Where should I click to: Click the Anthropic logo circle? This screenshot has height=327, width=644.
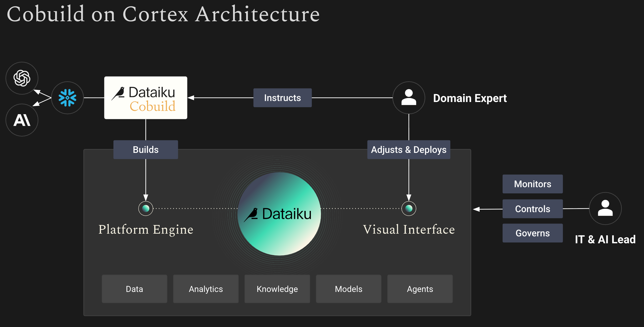(x=22, y=120)
